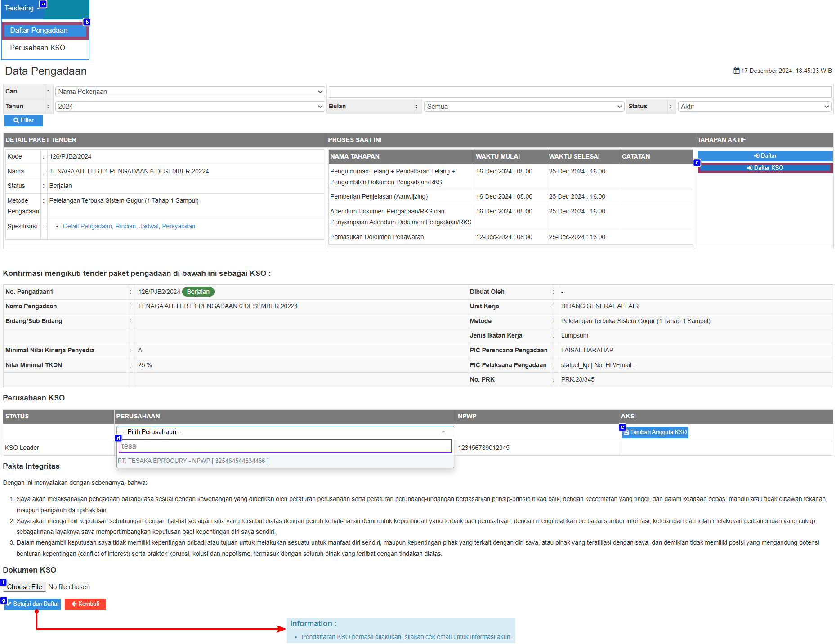Image resolution: width=836 pixels, height=644 pixels.
Task: Expand the Status dropdown set to Aktif
Action: coord(754,107)
